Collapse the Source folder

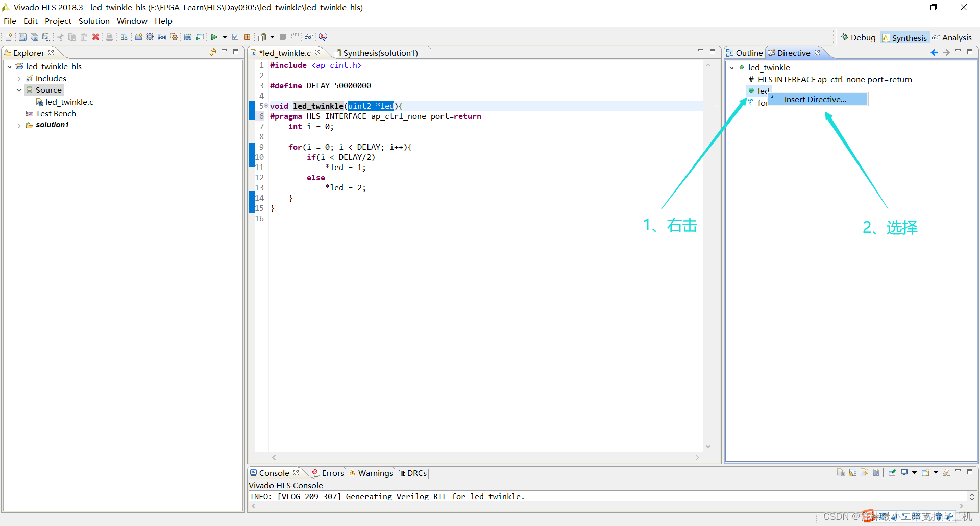coord(19,90)
